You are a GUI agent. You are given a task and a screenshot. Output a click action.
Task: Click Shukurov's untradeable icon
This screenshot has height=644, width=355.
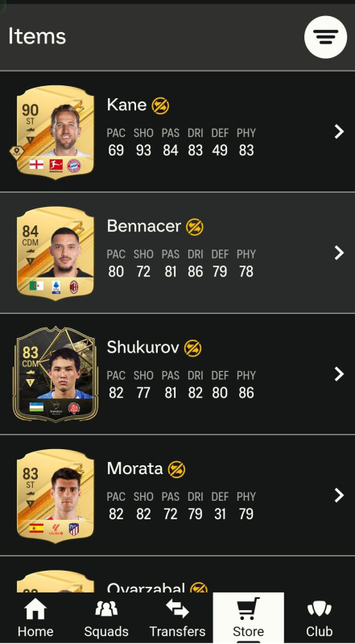(192, 348)
